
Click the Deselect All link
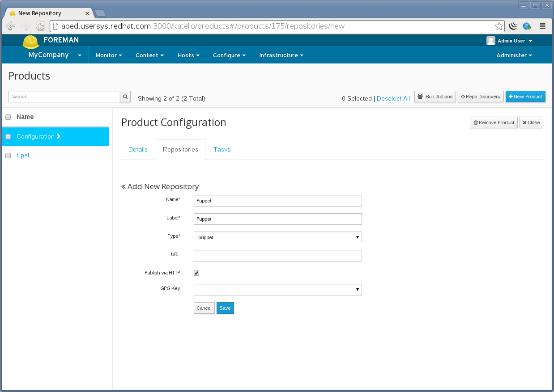(393, 98)
